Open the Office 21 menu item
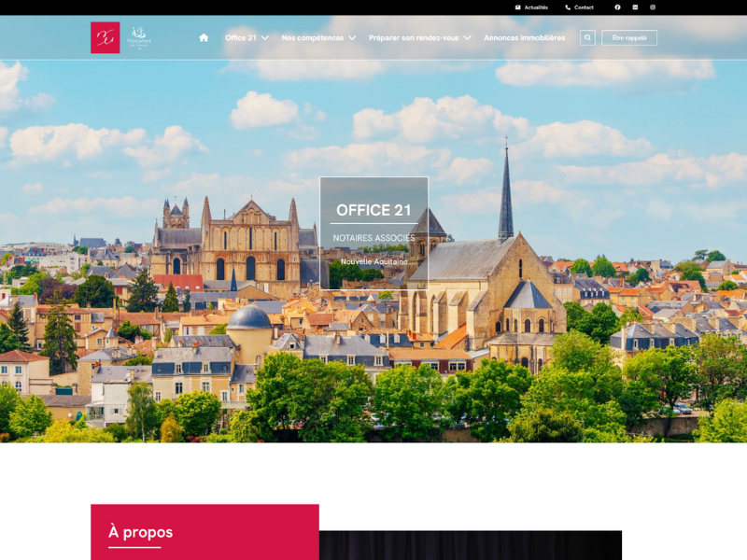 241,37
